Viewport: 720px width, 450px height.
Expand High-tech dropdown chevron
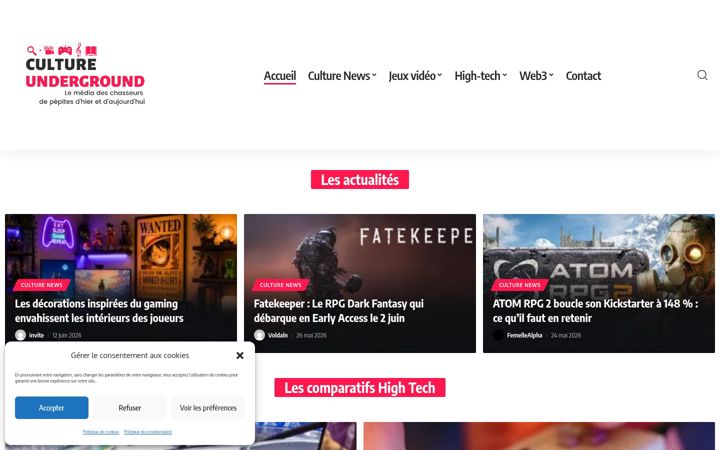[505, 75]
